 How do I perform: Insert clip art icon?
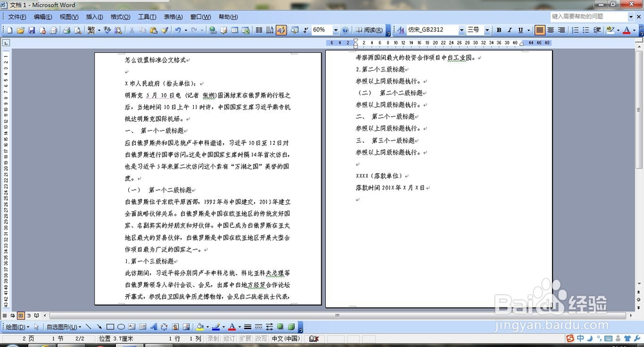coord(175,327)
